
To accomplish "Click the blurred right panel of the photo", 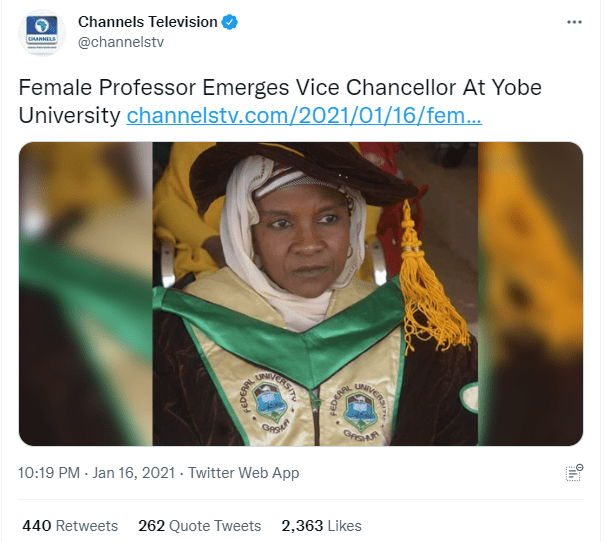I will pos(530,294).
